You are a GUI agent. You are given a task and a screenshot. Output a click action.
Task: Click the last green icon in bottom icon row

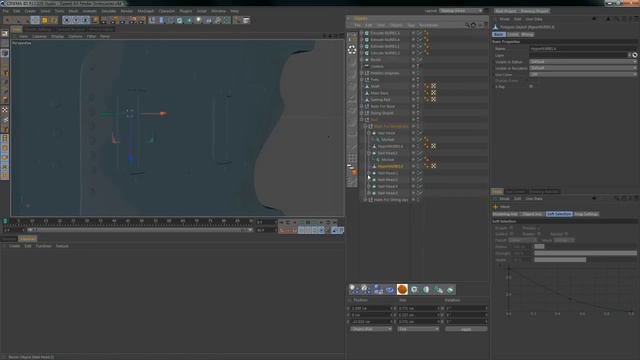tap(450, 289)
